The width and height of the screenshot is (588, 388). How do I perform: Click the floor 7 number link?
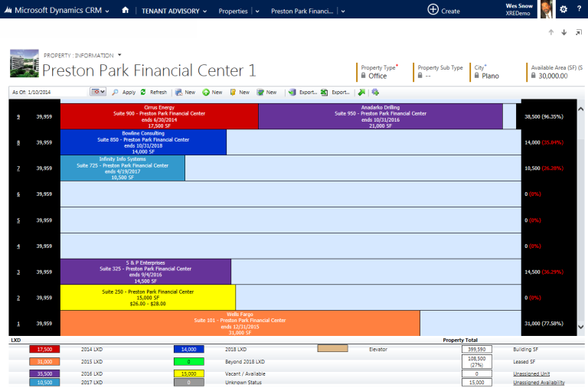[x=18, y=168]
